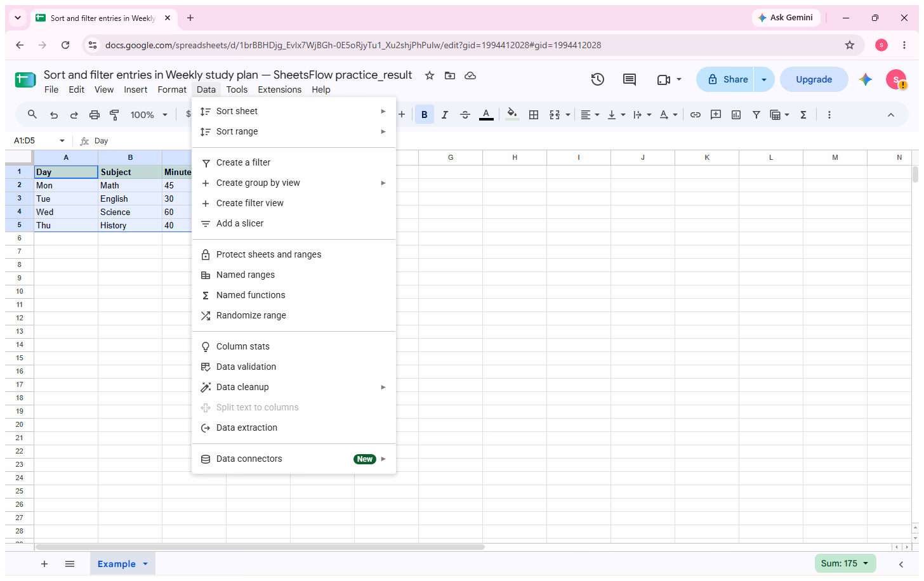924x581 pixels.
Task: Open the Google account avatar
Action: point(896,79)
